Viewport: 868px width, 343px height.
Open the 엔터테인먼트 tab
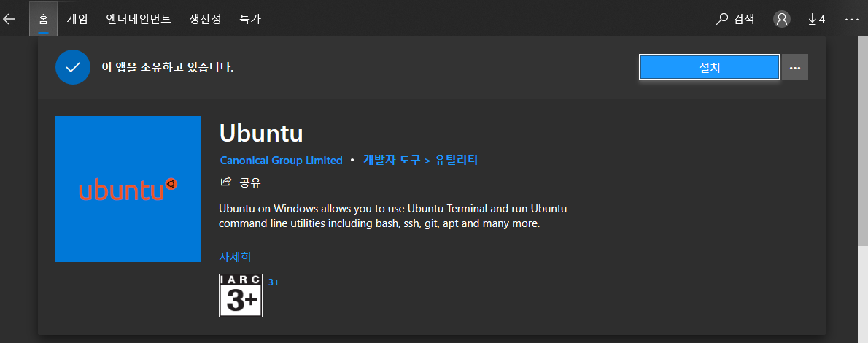click(139, 19)
